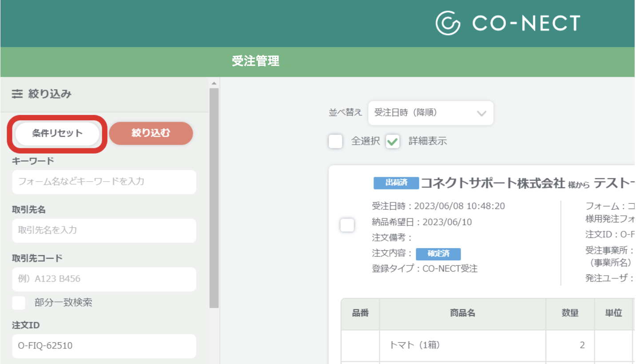Viewport: 636px width, 364px height.
Task: Click the scroll-up arrow of the filter panel scrollbar
Action: tap(214, 83)
